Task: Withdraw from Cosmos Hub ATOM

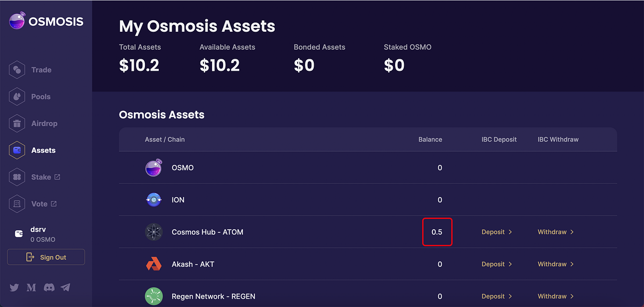Action: coord(555,232)
